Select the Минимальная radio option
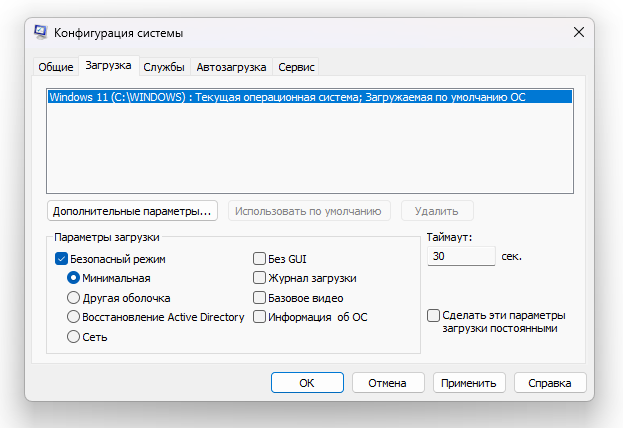Image resolution: width=623 pixels, height=428 pixels. tap(73, 278)
